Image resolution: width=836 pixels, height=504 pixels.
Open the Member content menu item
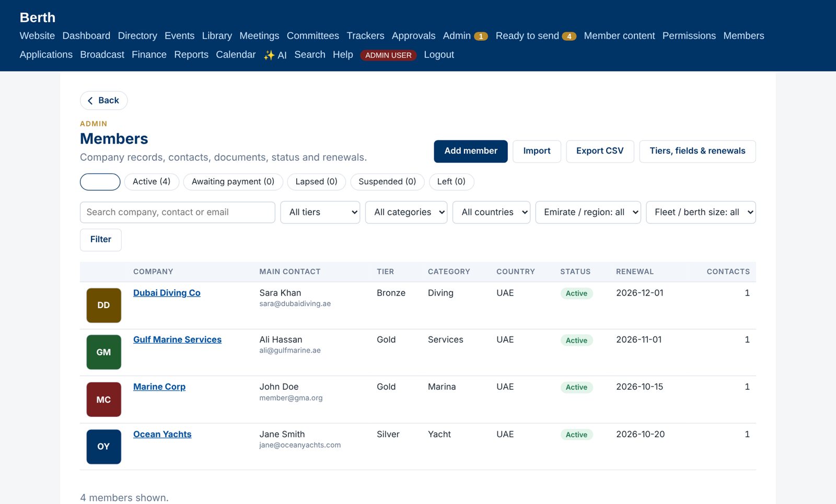pyautogui.click(x=619, y=36)
